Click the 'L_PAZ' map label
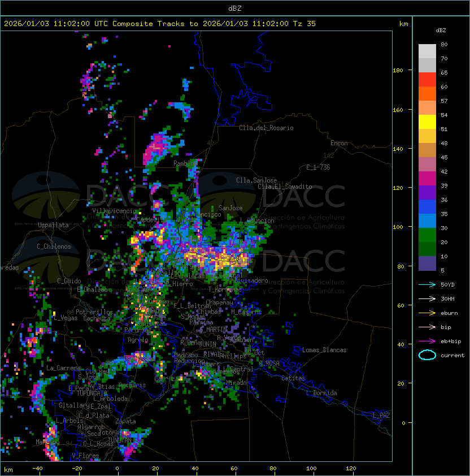 coord(381,416)
